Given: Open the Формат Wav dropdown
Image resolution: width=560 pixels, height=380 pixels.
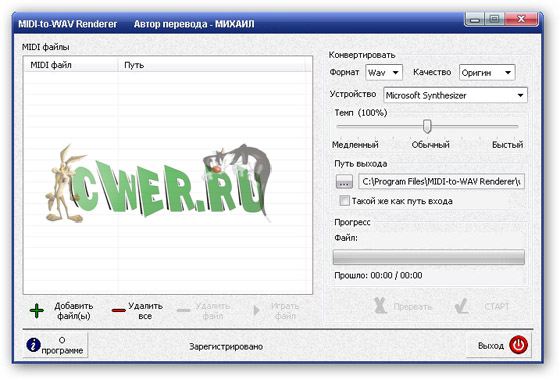Looking at the screenshot, I should [384, 72].
